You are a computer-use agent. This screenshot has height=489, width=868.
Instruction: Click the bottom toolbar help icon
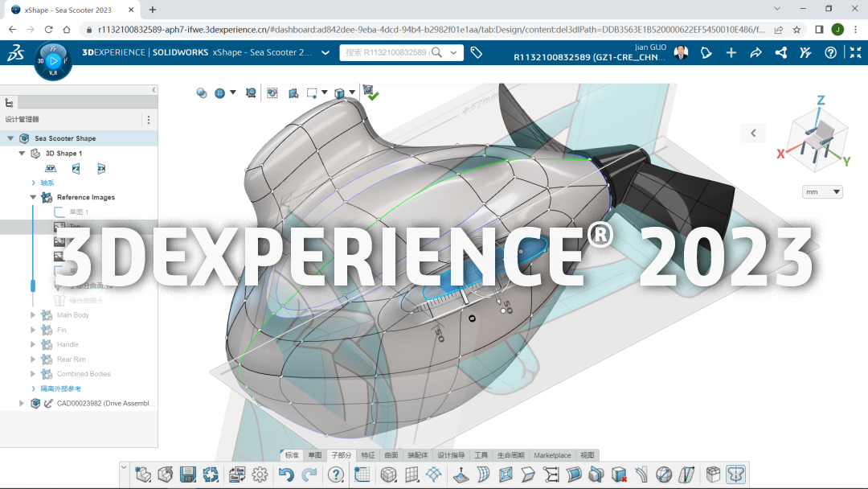pyautogui.click(x=335, y=475)
